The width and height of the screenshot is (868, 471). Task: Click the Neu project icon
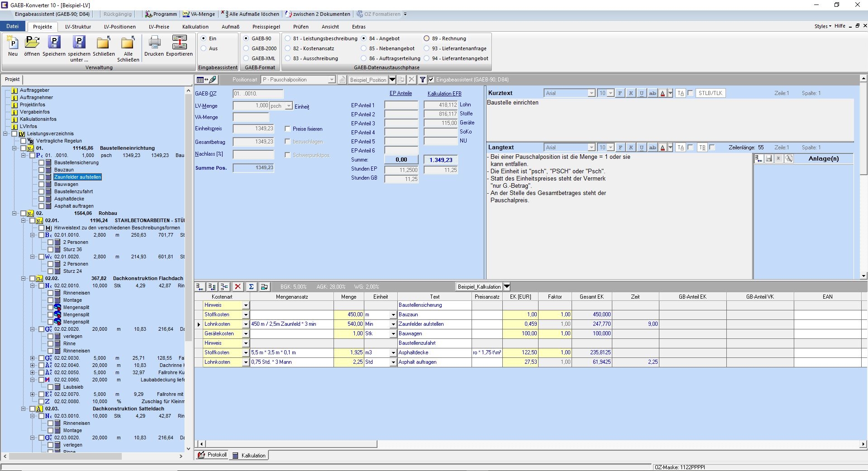coord(13,43)
